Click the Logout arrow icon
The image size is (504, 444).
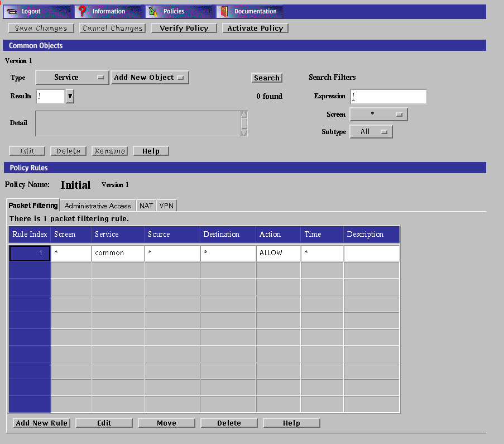coord(12,12)
